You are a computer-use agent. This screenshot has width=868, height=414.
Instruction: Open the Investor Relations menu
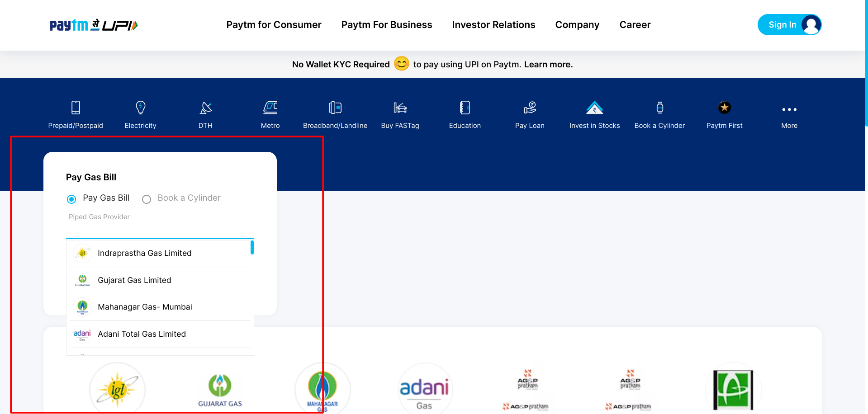click(493, 25)
